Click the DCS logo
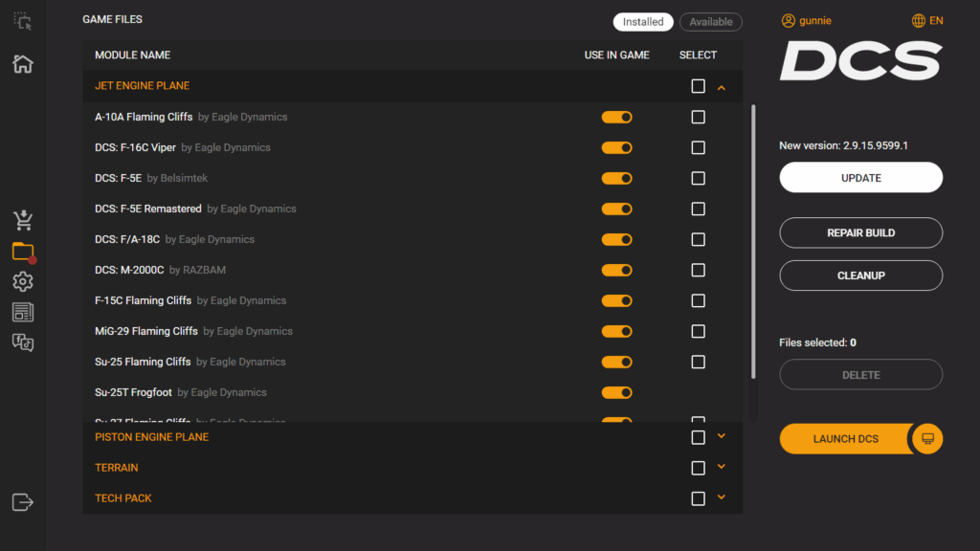The width and height of the screenshot is (980, 551). point(860,60)
